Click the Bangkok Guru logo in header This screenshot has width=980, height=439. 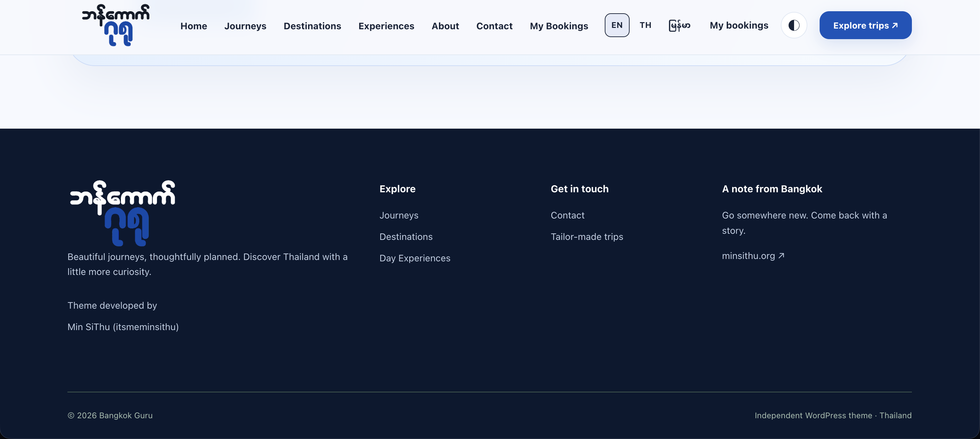click(116, 25)
